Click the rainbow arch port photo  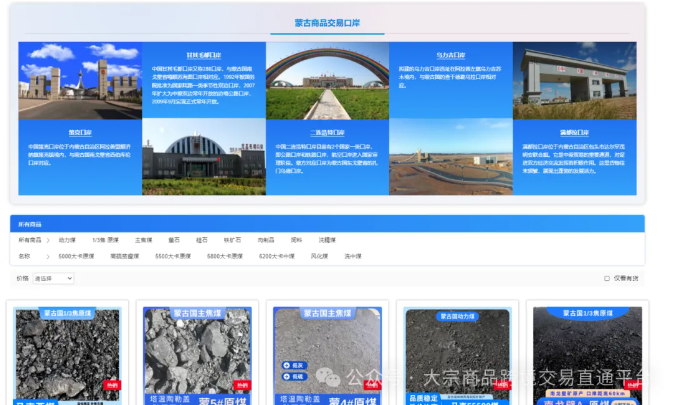327,80
